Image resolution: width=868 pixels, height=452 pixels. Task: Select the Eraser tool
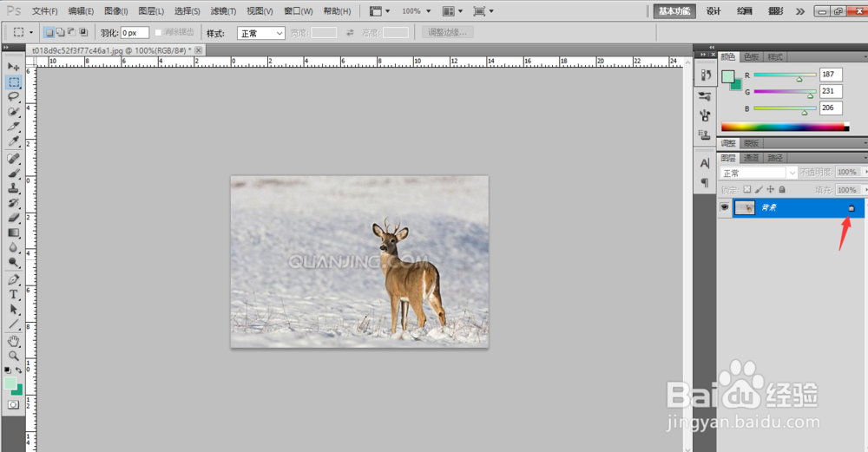(x=14, y=218)
